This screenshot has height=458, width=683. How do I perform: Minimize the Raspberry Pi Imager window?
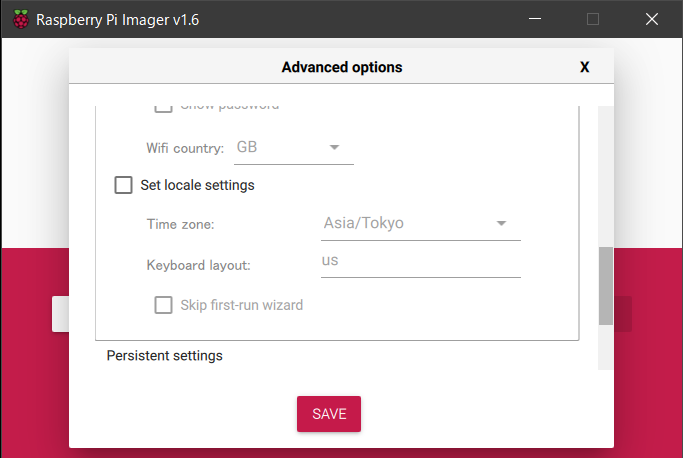click(535, 19)
